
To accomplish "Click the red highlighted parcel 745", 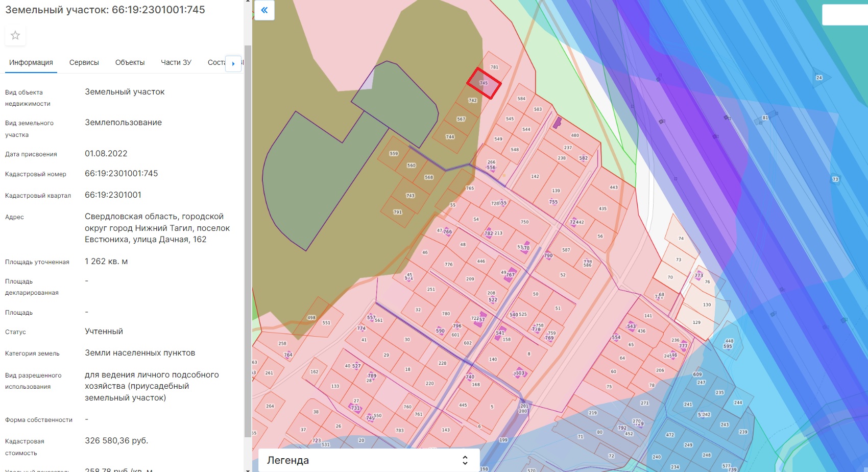I will coord(484,83).
